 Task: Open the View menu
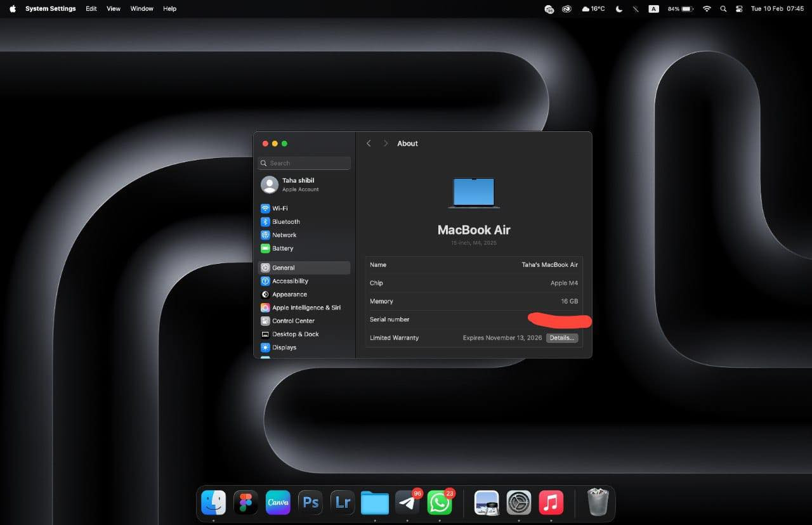coord(114,9)
